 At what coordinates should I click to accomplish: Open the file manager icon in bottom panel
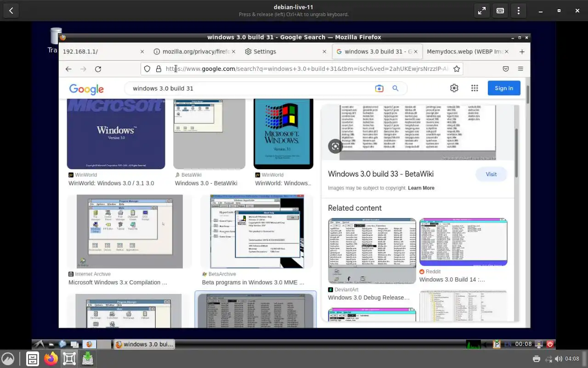(33, 359)
